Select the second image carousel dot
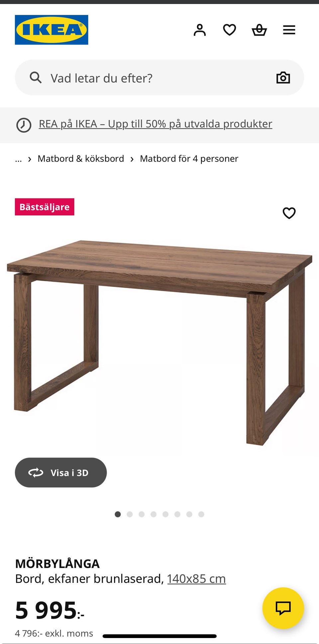Viewport: 319px width, 644px height. [130, 514]
